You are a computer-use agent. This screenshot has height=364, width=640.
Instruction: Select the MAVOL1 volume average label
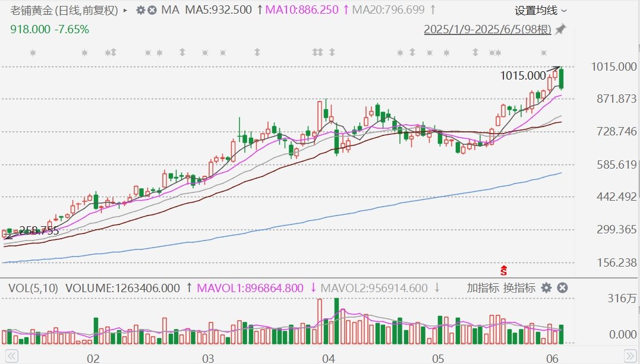(x=249, y=288)
